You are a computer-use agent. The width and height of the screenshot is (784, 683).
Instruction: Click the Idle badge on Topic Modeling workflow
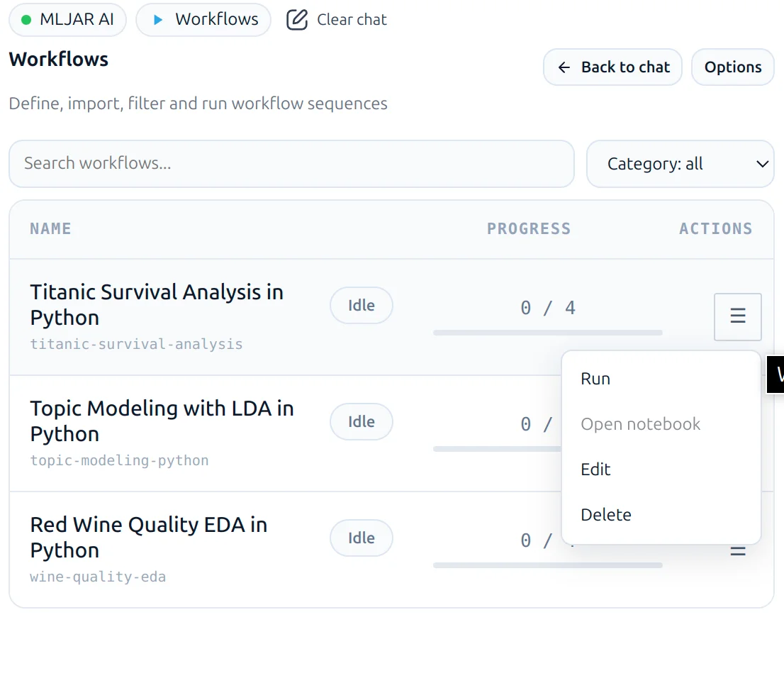361,421
